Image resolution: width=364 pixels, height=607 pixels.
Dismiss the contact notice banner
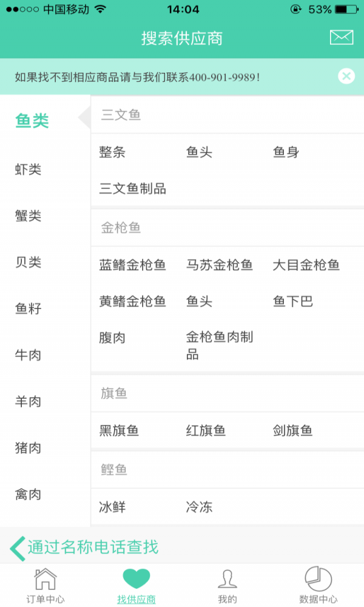point(346,76)
